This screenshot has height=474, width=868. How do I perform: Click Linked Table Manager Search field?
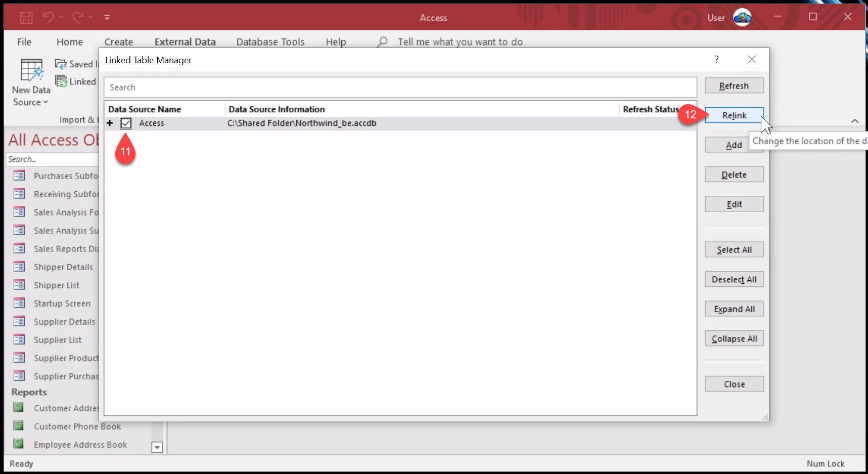(400, 88)
